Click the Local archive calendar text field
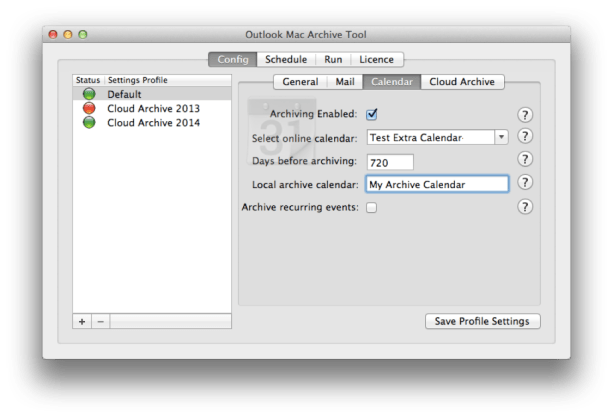The image size is (613, 418). [x=437, y=184]
